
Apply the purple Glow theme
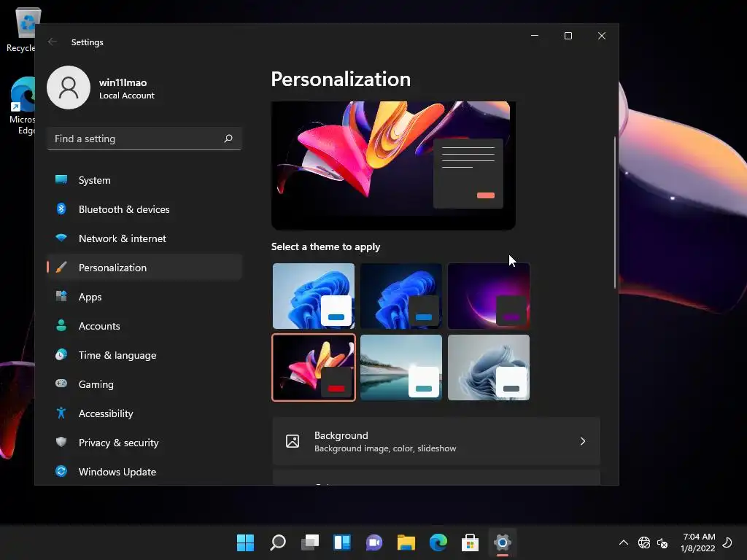click(489, 296)
